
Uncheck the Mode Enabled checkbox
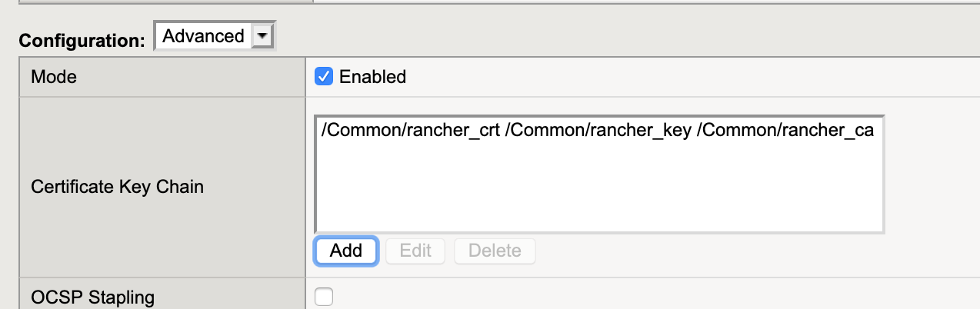tap(324, 76)
